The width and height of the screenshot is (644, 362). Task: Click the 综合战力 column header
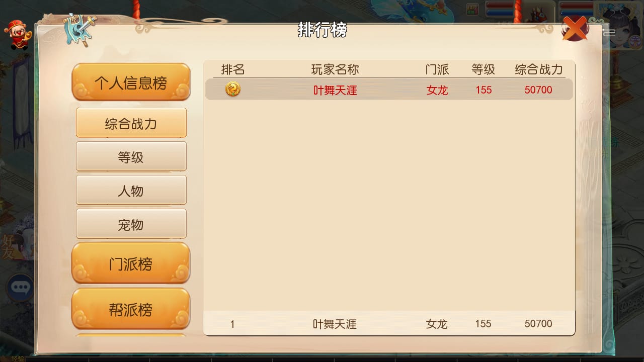click(x=538, y=69)
